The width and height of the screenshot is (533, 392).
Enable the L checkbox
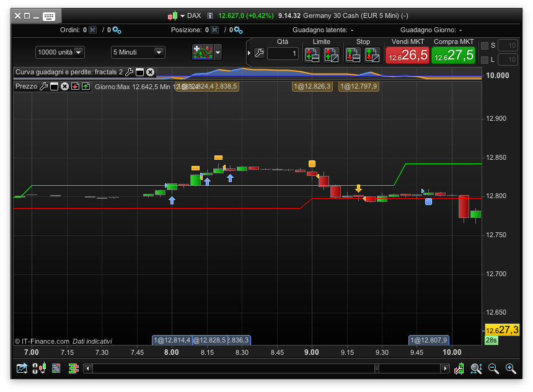pyautogui.click(x=485, y=60)
